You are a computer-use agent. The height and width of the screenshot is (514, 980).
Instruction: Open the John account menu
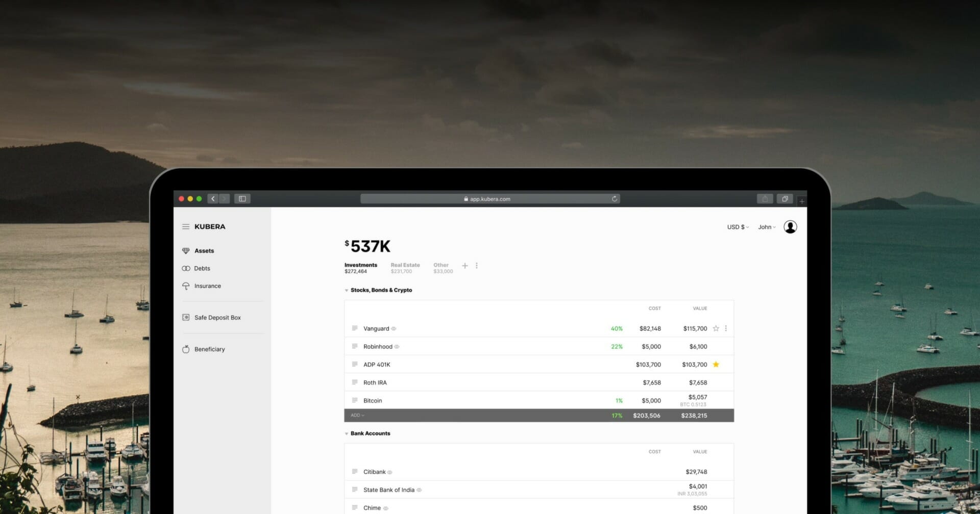click(x=766, y=227)
